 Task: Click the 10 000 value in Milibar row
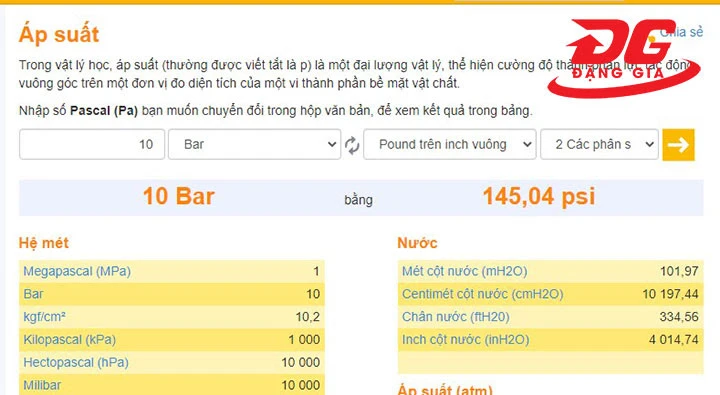point(300,385)
